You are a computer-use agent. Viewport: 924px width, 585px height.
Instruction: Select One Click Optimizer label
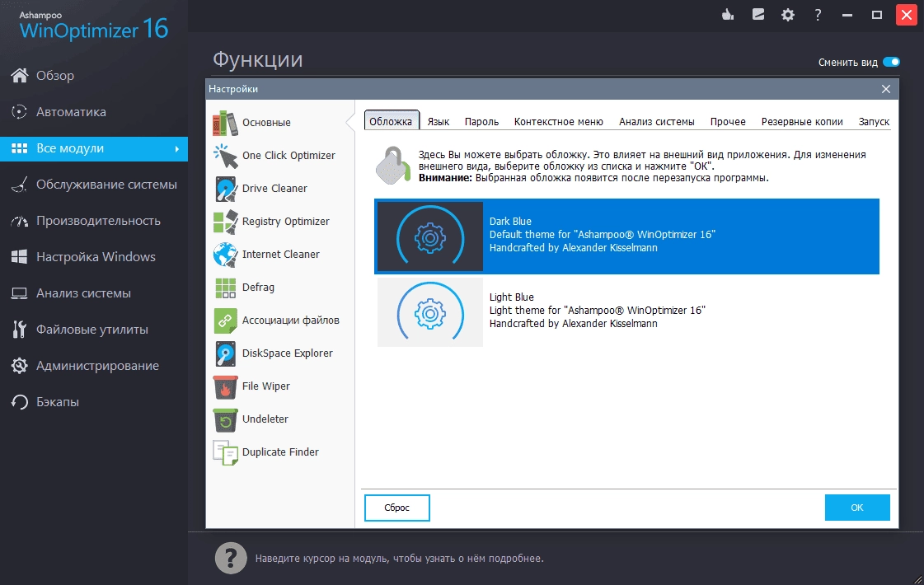(x=288, y=156)
